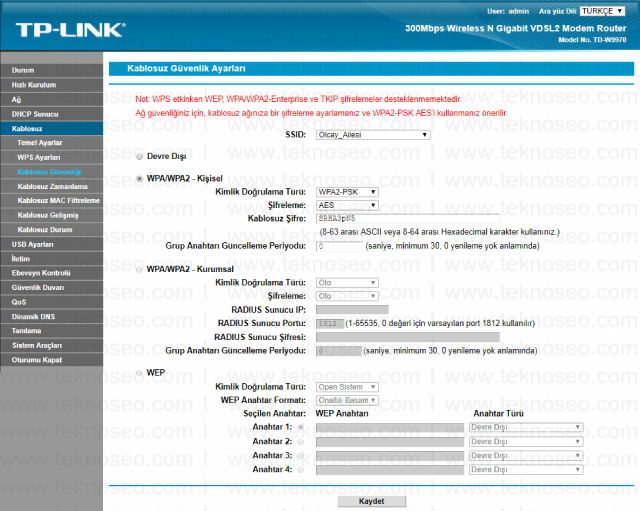Open the Kişisel Şifreleme AES dropdown
Screen dimensions: 640x511
coord(347,205)
